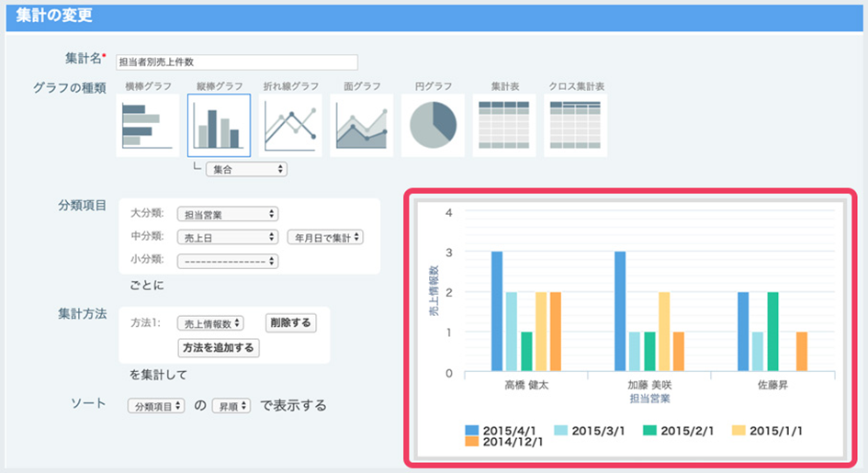This screenshot has height=473, width=868.
Task: Expand the empty 小分類 dropdown
Action: (x=227, y=261)
